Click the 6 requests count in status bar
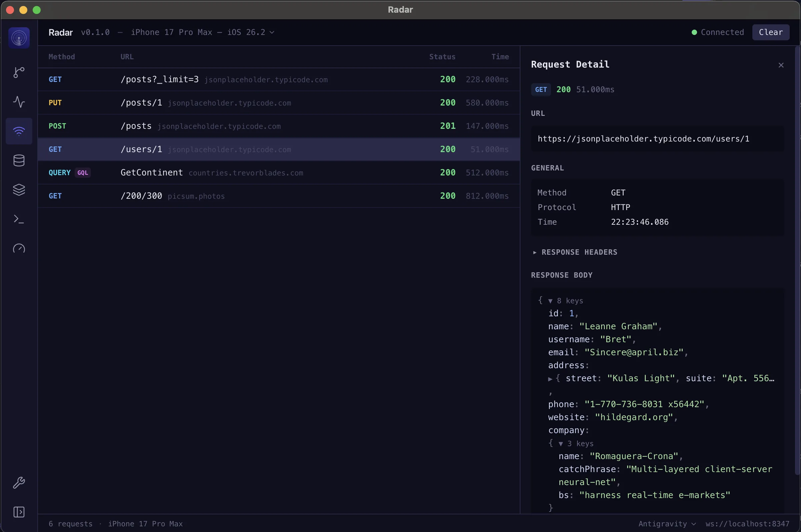The width and height of the screenshot is (801, 532). coord(70,524)
